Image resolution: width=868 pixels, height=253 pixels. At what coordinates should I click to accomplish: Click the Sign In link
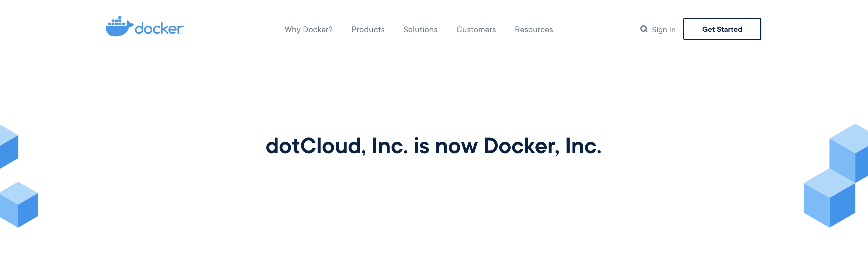(x=663, y=30)
